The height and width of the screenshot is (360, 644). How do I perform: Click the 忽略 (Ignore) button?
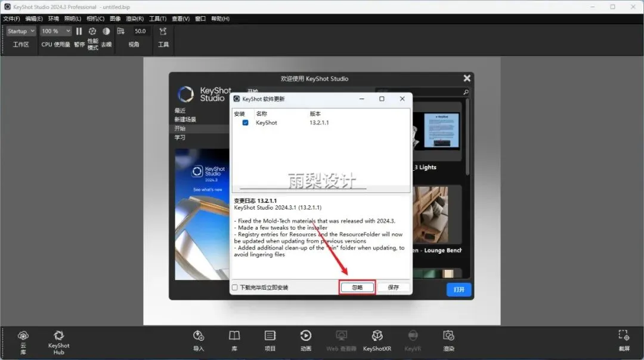click(357, 287)
